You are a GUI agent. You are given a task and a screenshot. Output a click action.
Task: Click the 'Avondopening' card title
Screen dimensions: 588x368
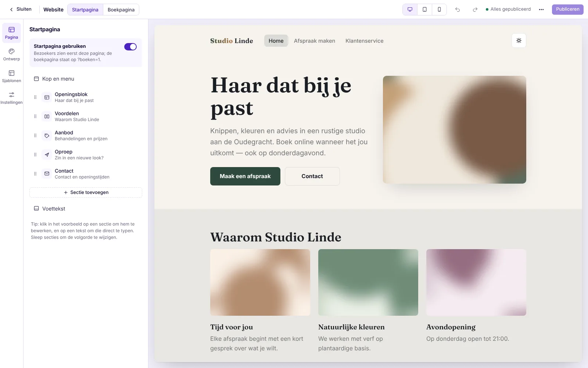click(x=451, y=327)
